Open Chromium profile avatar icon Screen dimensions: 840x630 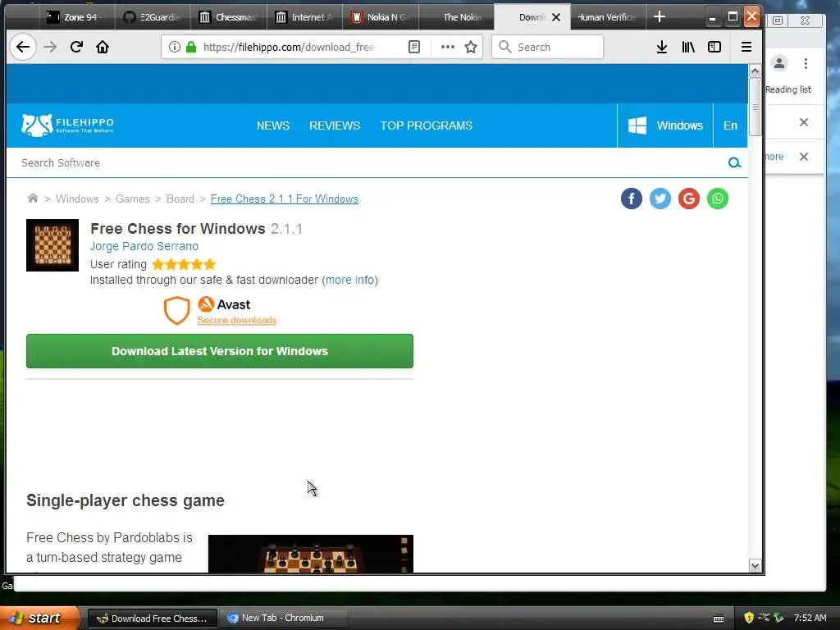[x=779, y=63]
